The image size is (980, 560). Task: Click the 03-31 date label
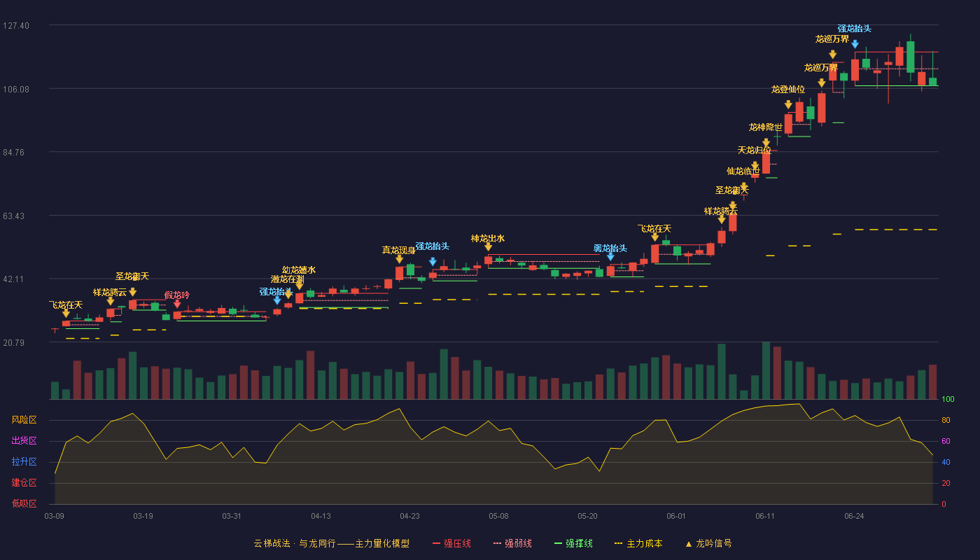(x=232, y=516)
